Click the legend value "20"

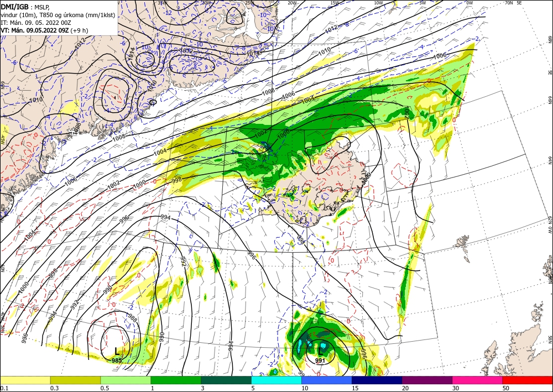[x=405, y=388]
